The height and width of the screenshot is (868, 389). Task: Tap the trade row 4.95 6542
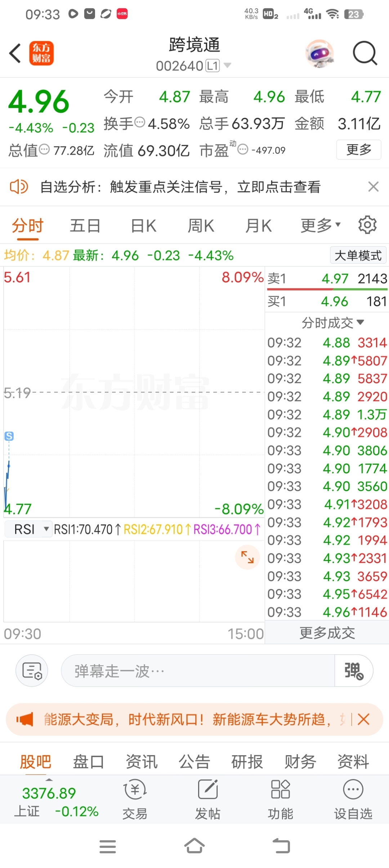[x=327, y=594]
